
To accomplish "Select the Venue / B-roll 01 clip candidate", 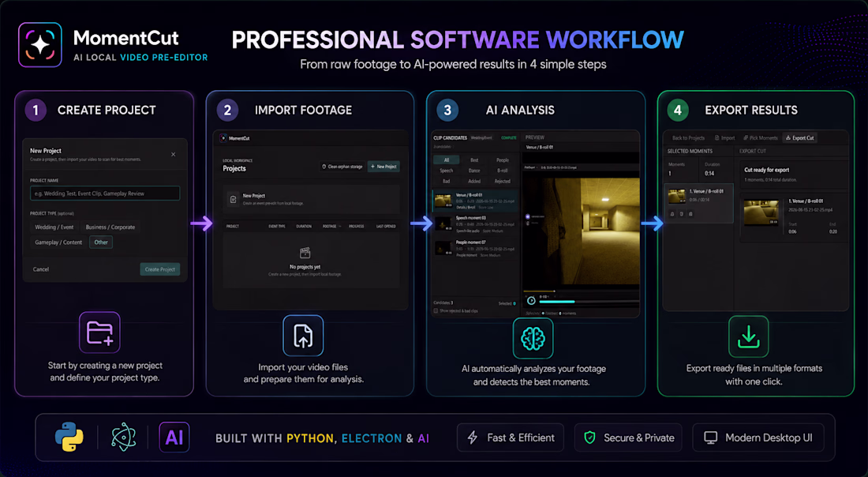I will (476, 201).
